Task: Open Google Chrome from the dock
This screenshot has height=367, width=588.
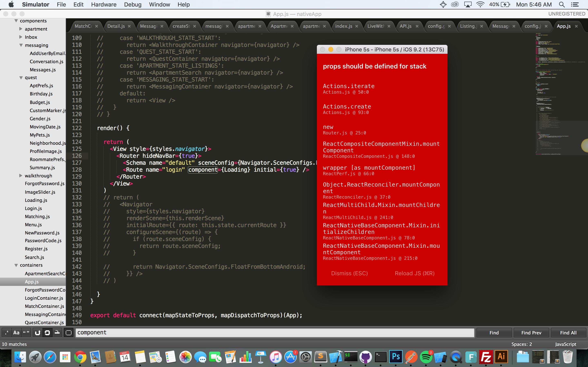Action: [x=80, y=357]
